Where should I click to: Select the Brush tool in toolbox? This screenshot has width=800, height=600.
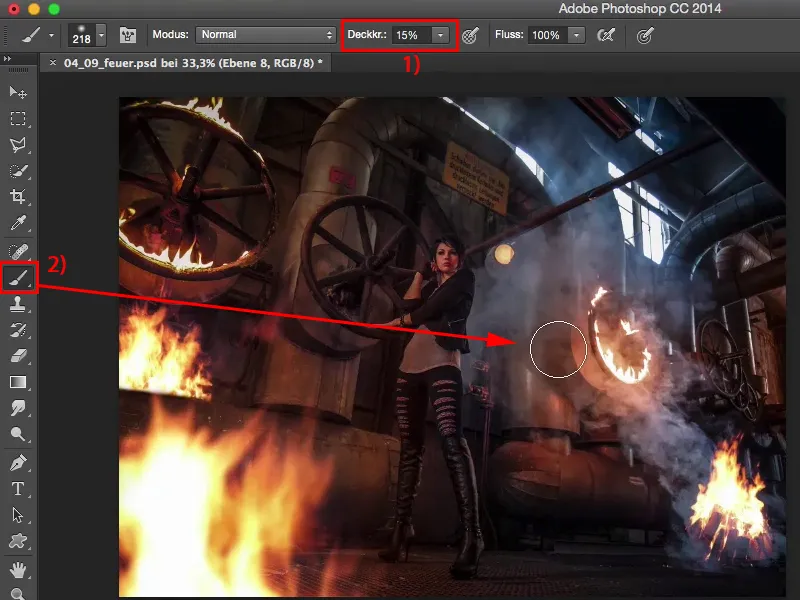19,278
